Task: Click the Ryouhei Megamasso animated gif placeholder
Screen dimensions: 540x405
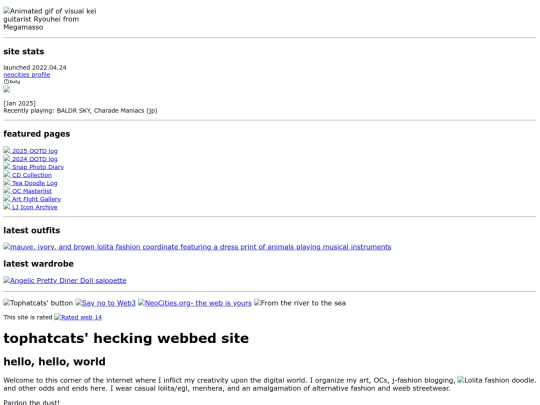Action: [x=50, y=19]
